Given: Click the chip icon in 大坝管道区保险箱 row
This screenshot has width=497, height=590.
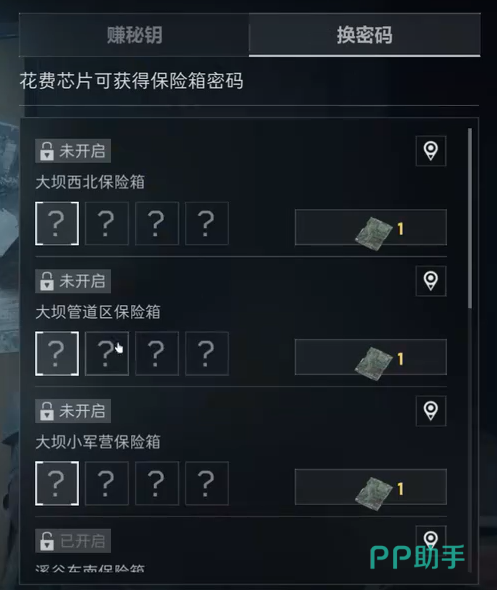Looking at the screenshot, I should point(374,362).
